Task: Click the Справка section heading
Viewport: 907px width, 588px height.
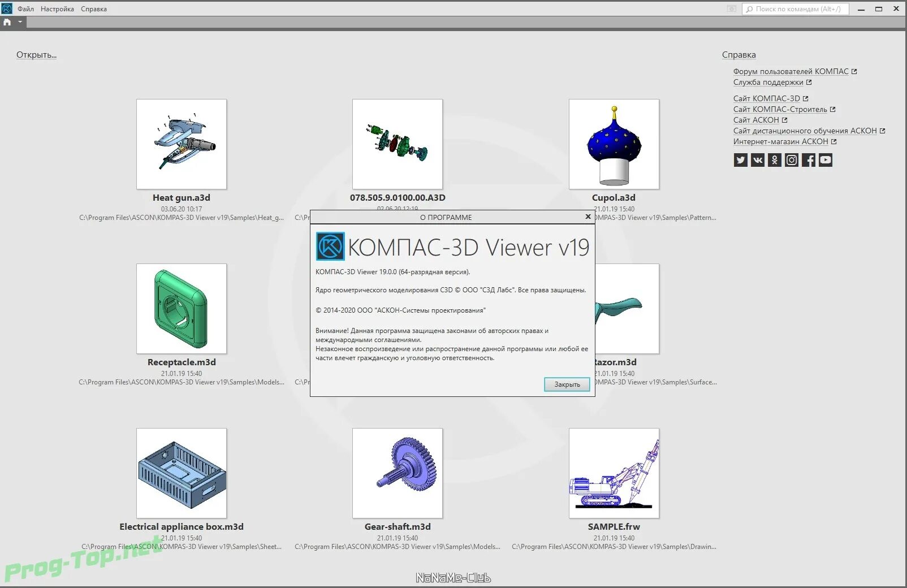Action: coord(739,55)
